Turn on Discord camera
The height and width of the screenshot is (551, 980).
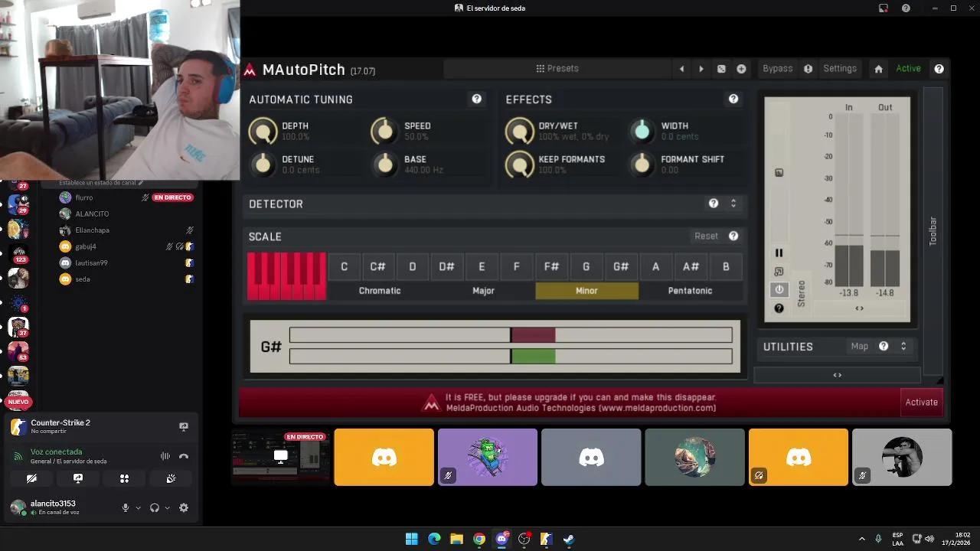click(x=31, y=478)
